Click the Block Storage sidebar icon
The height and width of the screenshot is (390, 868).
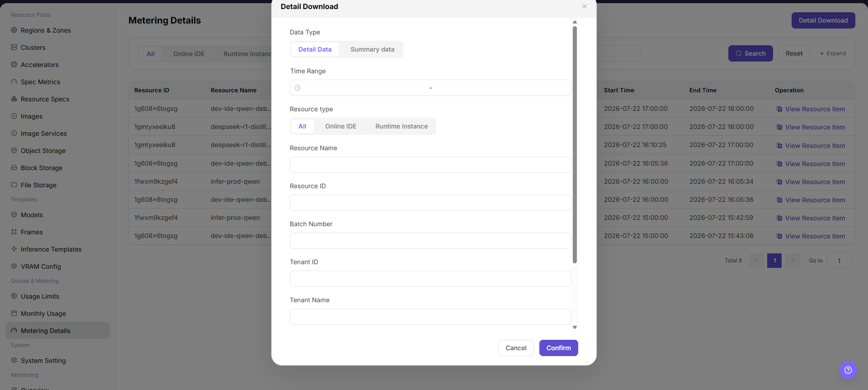point(14,168)
